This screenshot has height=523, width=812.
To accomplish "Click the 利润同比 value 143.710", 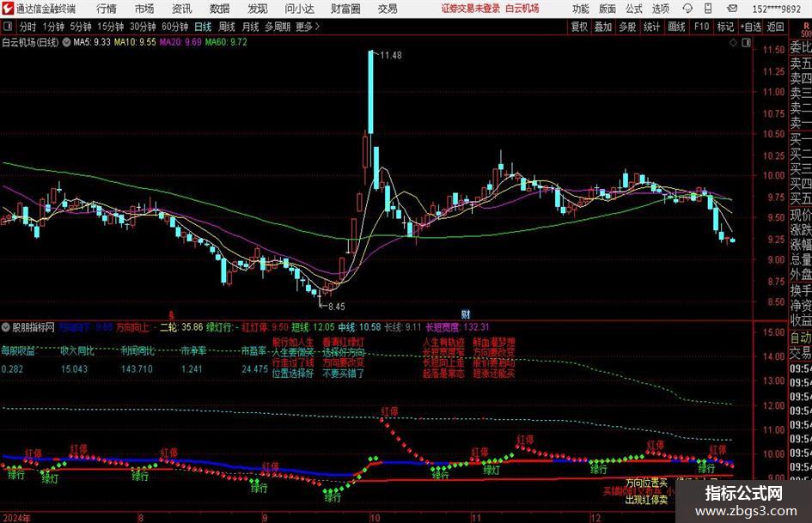I will [137, 369].
